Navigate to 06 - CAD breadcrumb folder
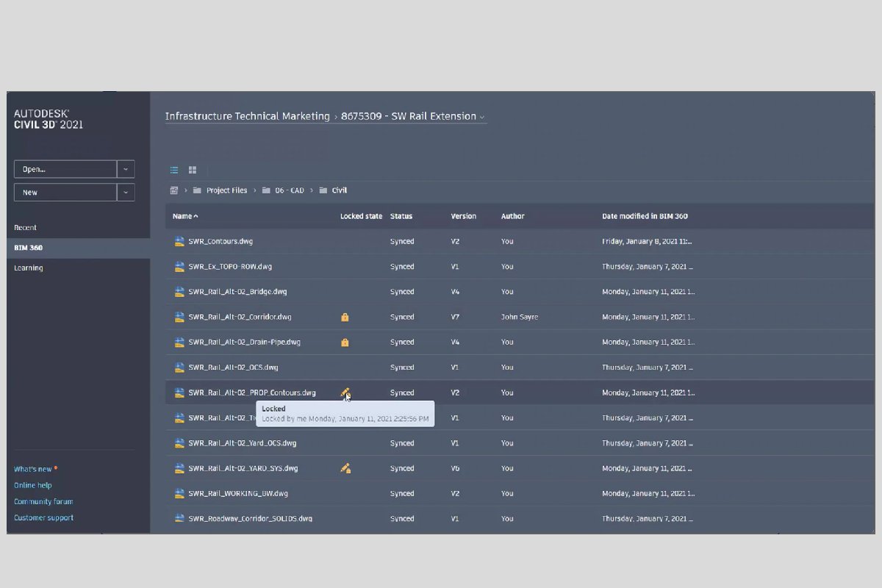This screenshot has height=588, width=882. pos(290,190)
